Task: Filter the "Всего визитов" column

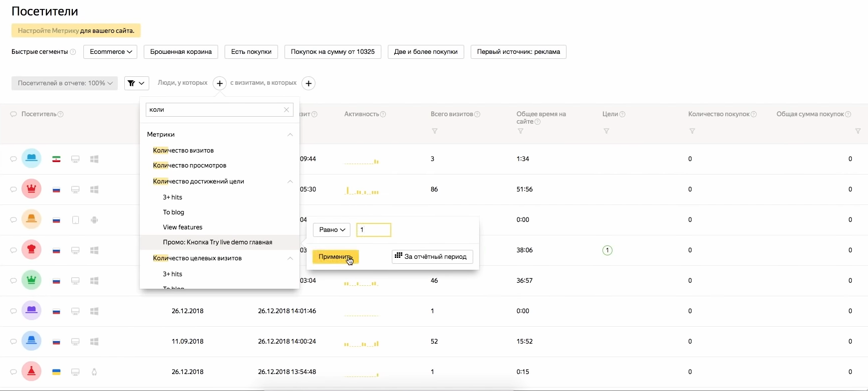Action: (435, 131)
